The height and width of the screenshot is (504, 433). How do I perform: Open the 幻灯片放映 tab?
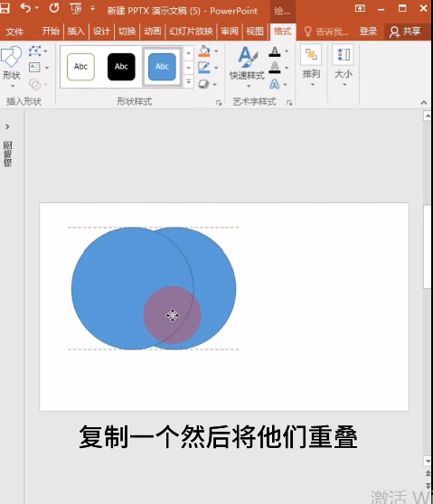(191, 32)
